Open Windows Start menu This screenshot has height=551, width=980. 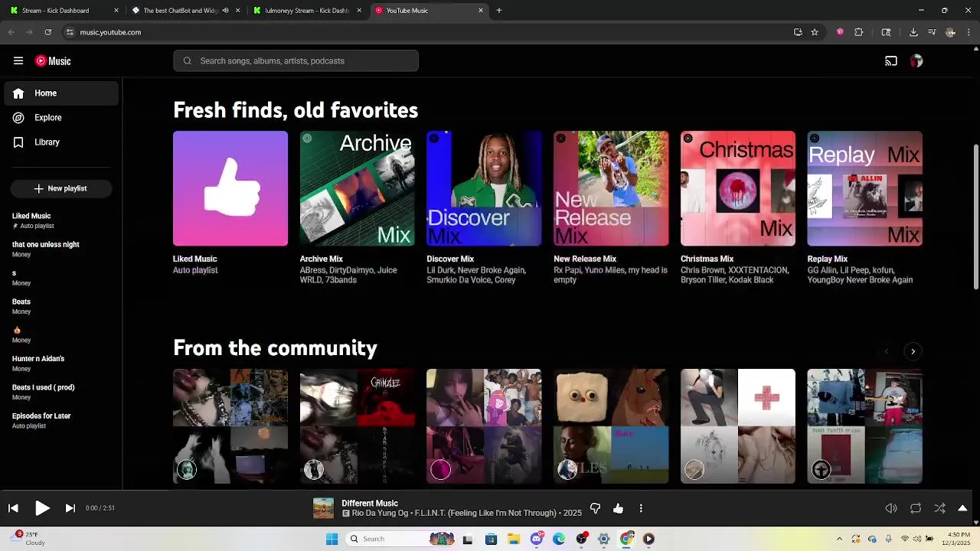332,539
